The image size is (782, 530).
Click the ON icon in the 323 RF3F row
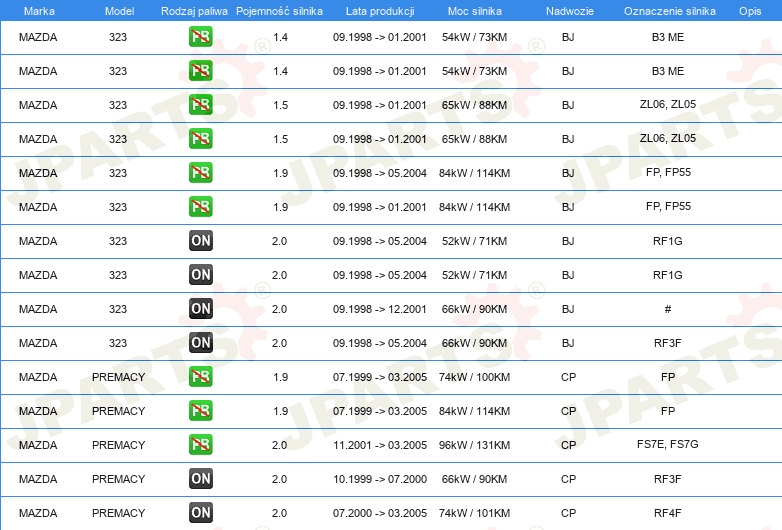[x=201, y=343]
